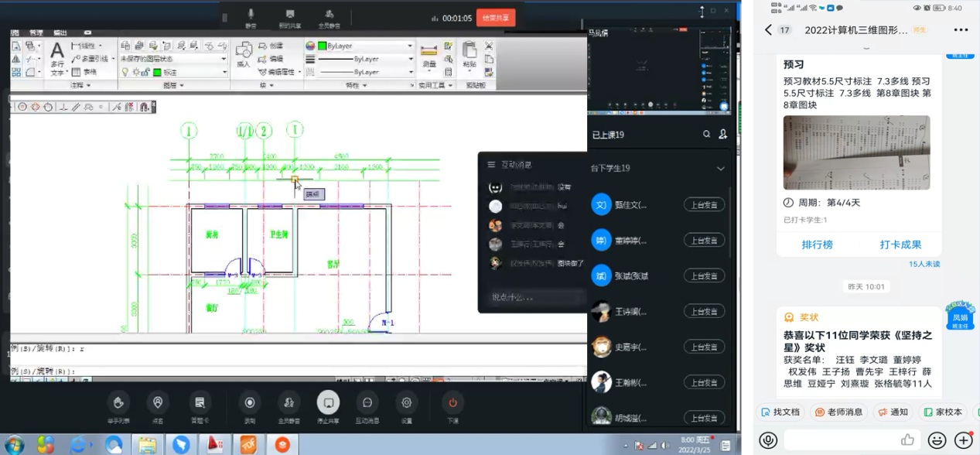
Task: Click the Multiline Text (多行文字) tool
Action: point(57,58)
